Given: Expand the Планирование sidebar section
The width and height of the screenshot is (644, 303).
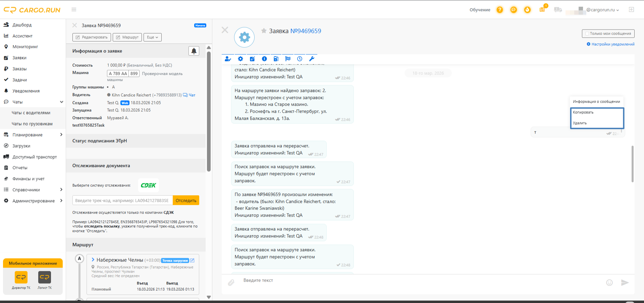Looking at the screenshot, I should [61, 135].
